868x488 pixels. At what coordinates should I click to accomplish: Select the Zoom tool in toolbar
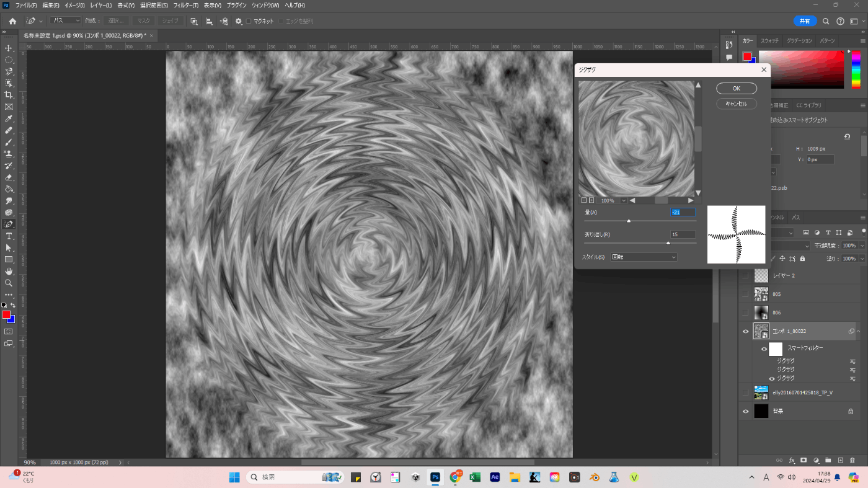(x=9, y=283)
